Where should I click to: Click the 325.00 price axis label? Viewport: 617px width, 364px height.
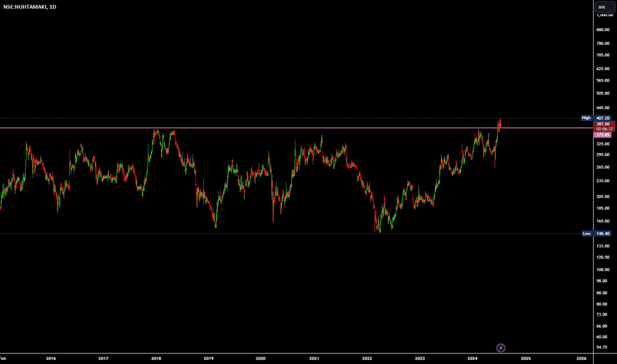click(x=603, y=144)
